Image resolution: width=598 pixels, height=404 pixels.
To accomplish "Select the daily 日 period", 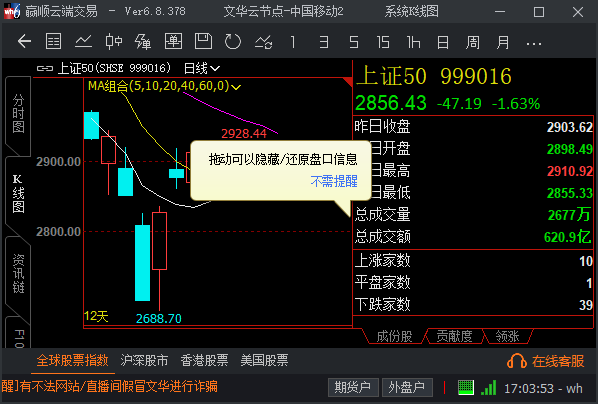I will pyautogui.click(x=442, y=42).
